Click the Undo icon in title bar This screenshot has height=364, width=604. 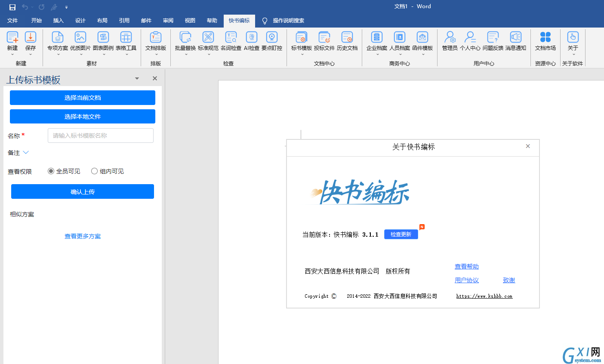coord(25,7)
